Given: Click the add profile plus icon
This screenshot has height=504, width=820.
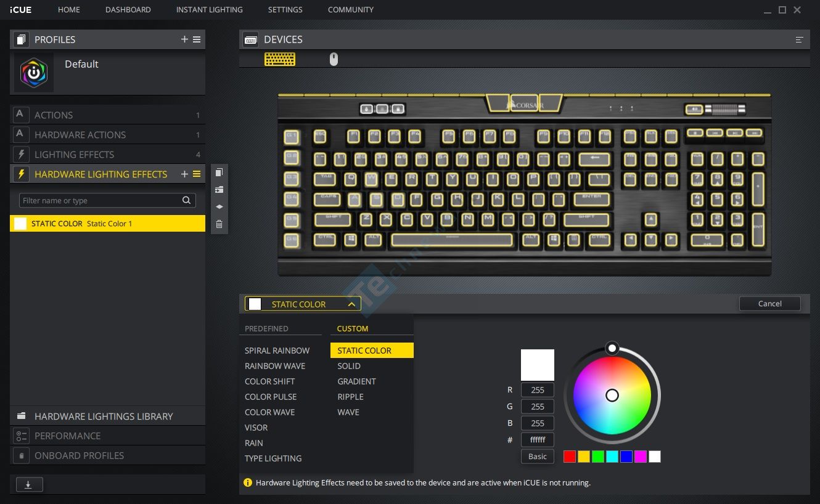Looking at the screenshot, I should (x=184, y=39).
